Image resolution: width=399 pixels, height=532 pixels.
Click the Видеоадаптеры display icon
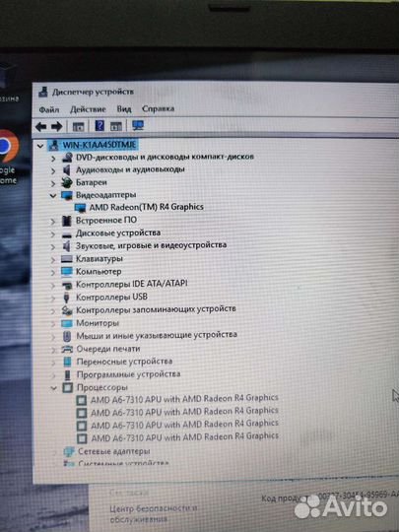tap(67, 195)
